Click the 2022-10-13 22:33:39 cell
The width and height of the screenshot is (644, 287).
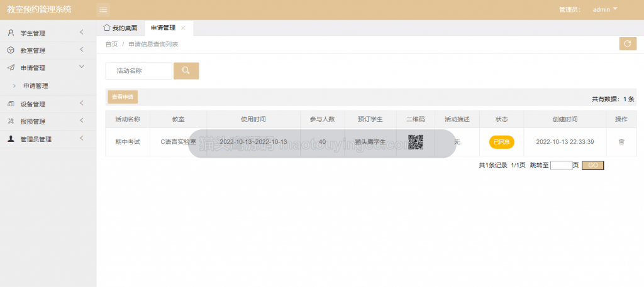tap(565, 142)
